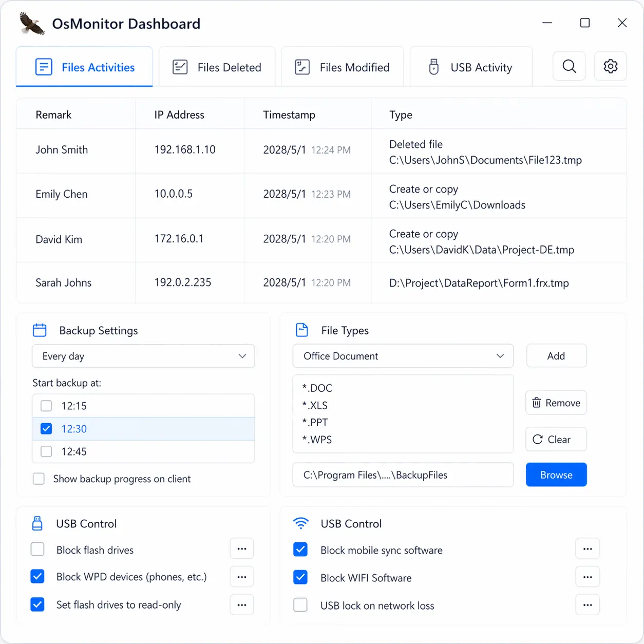This screenshot has width=644, height=644.
Task: Select *.XLS in the file types list
Action: pos(315,405)
